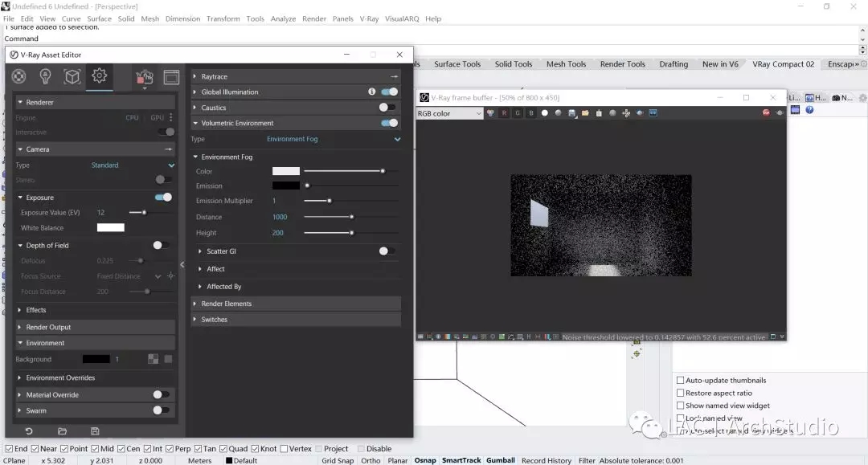This screenshot has height=465, width=868.
Task: Open the Geometry cube icon in Asset Editor
Action: (x=72, y=76)
